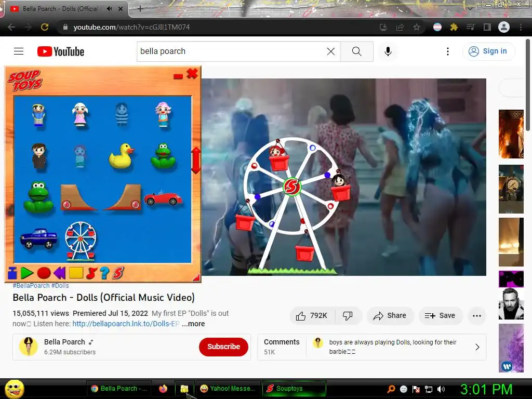Pick the blue pickup truck toy
This screenshot has width=532, height=399.
[38, 238]
